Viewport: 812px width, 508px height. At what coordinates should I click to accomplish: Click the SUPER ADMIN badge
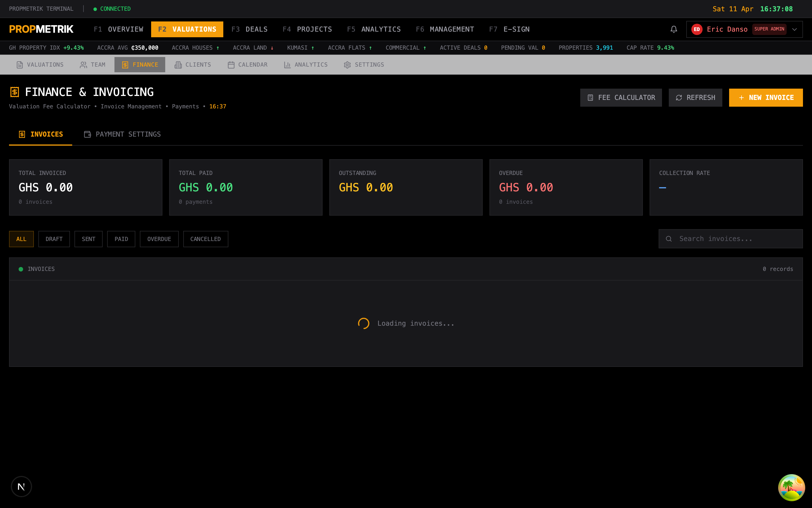769,29
